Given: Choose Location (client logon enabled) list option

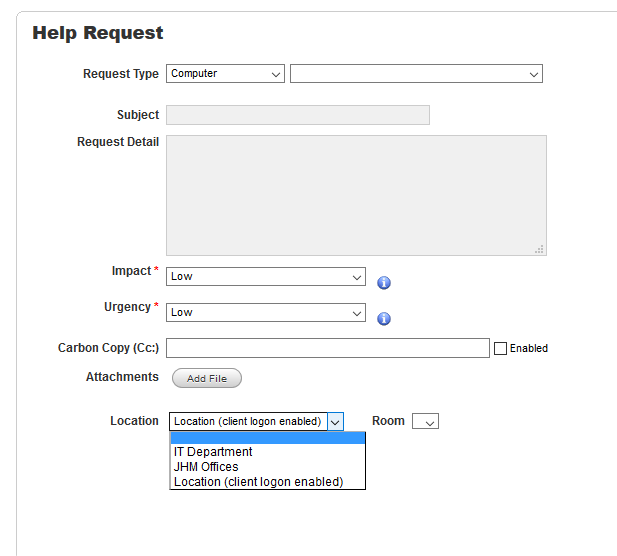Looking at the screenshot, I should 258,482.
